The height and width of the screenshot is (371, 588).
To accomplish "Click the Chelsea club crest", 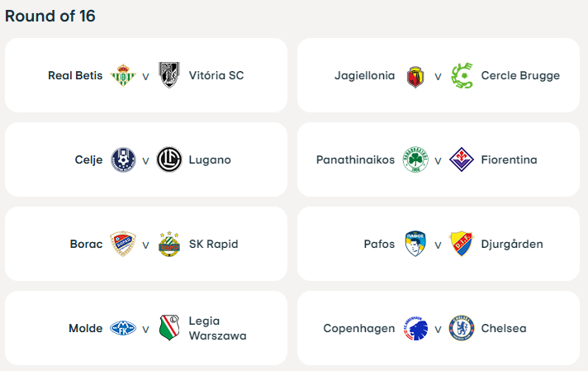I will click(462, 328).
